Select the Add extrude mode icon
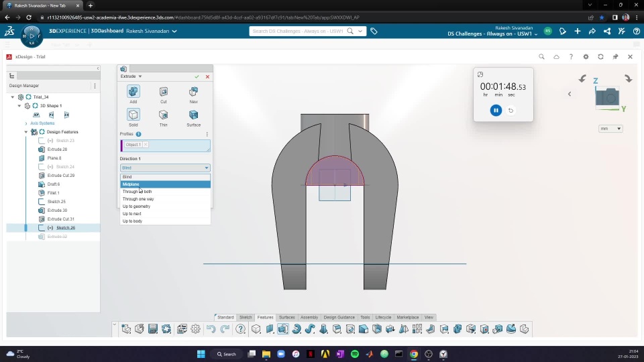 133,91
